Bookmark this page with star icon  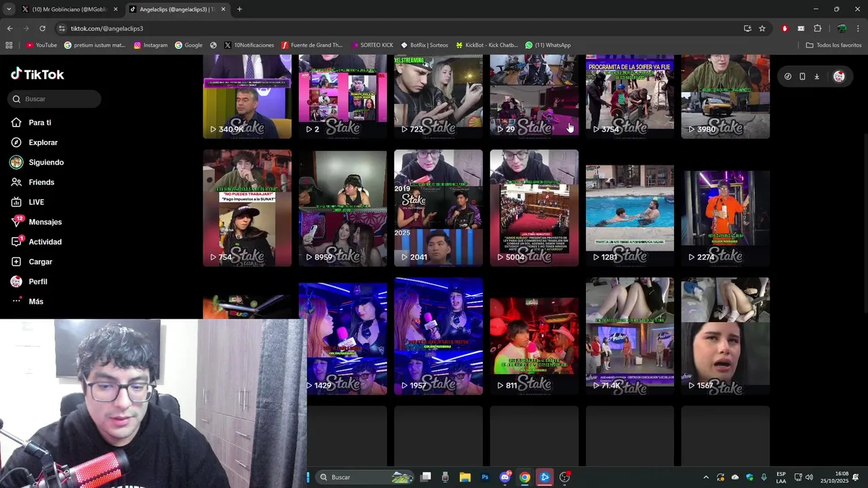click(762, 28)
